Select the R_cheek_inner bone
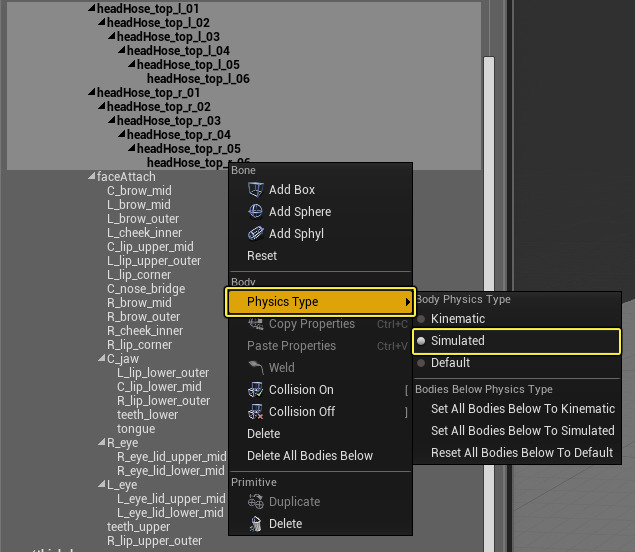The width and height of the screenshot is (635, 552). click(145, 331)
